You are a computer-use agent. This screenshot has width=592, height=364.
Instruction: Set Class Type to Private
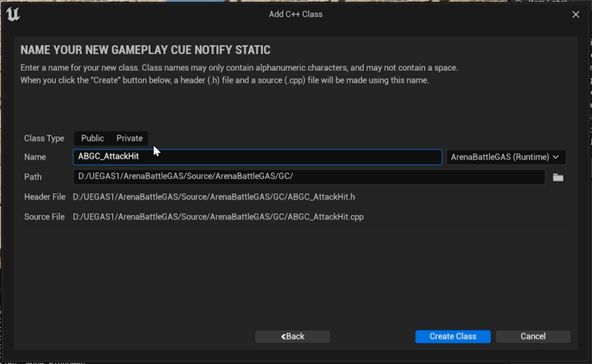point(129,138)
